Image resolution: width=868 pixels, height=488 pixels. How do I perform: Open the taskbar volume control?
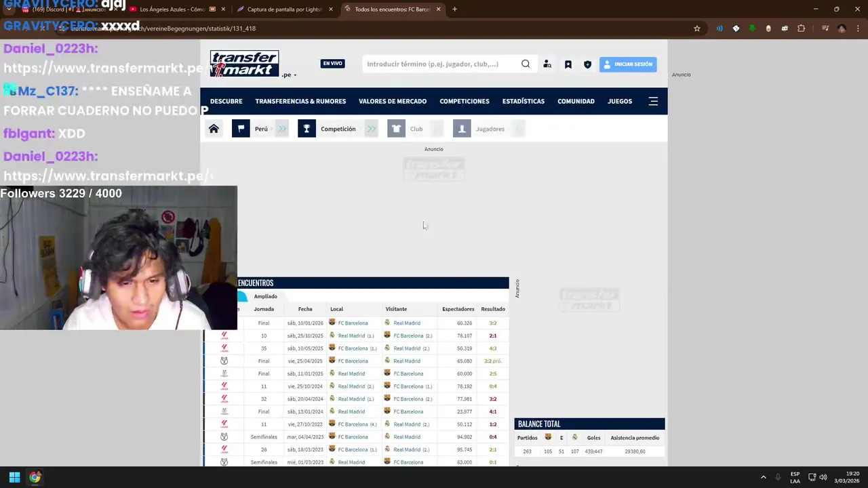pos(823,477)
